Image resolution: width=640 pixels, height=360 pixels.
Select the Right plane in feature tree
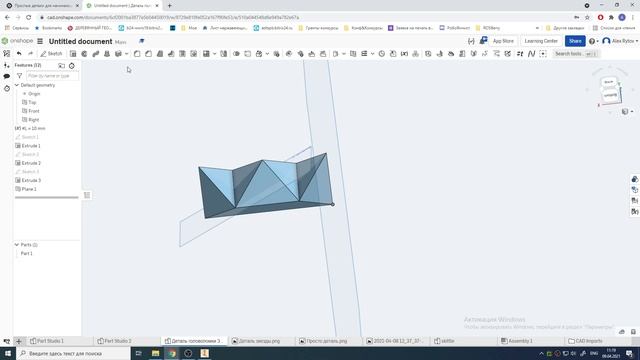(x=33, y=120)
